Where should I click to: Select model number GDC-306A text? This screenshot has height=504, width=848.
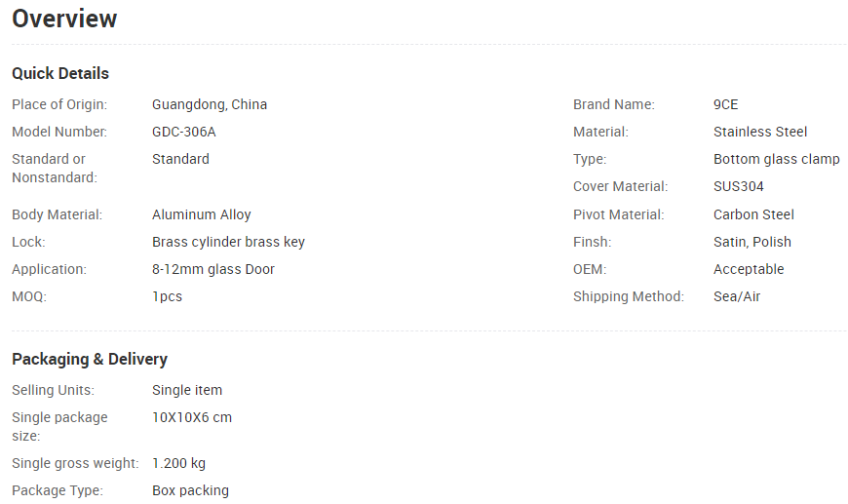tap(184, 132)
